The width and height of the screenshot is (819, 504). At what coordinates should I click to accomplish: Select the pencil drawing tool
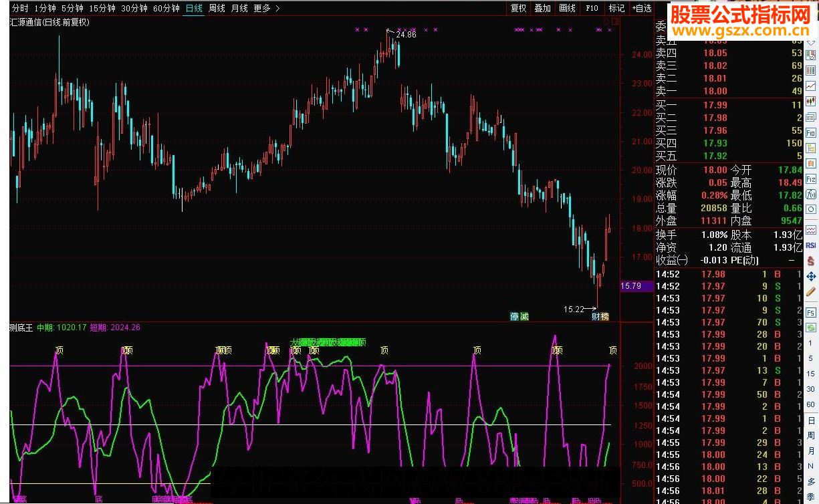click(x=811, y=291)
